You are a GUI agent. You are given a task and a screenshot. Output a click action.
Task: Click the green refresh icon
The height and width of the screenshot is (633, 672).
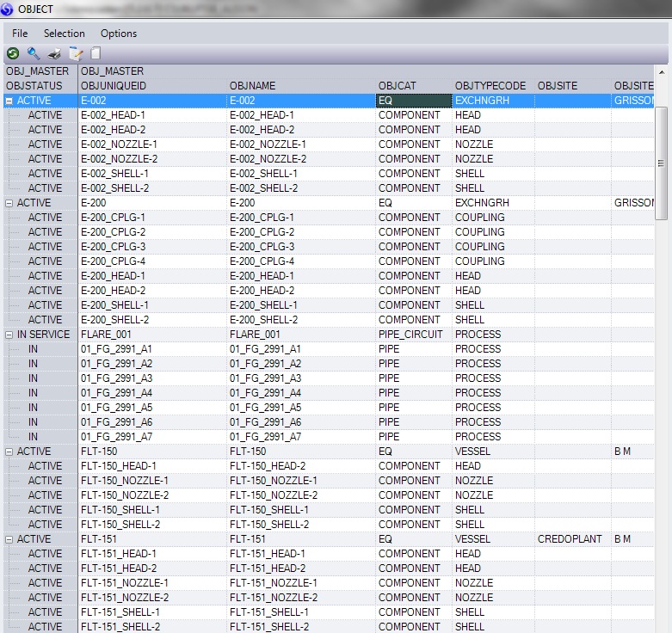(x=13, y=53)
